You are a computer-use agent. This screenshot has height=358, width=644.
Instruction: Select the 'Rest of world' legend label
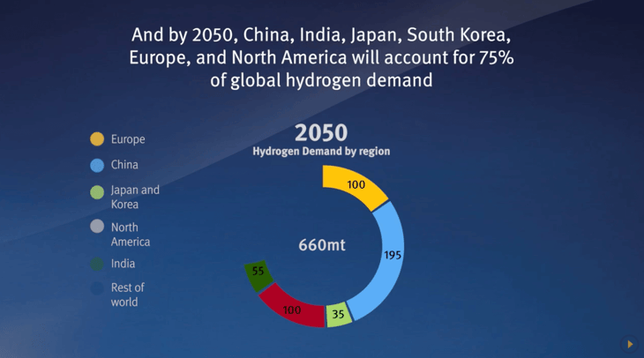127,295
